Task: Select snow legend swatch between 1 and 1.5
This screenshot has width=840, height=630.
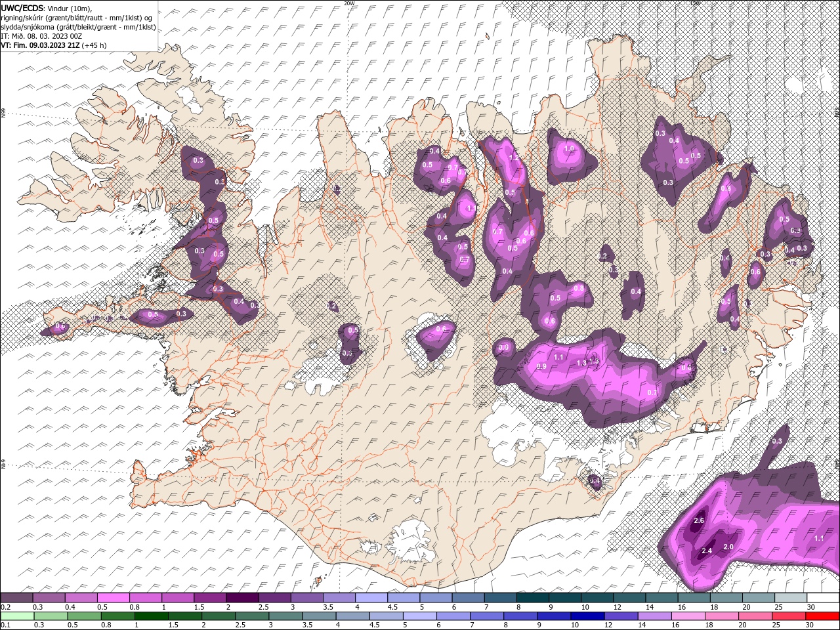Action: point(177,598)
